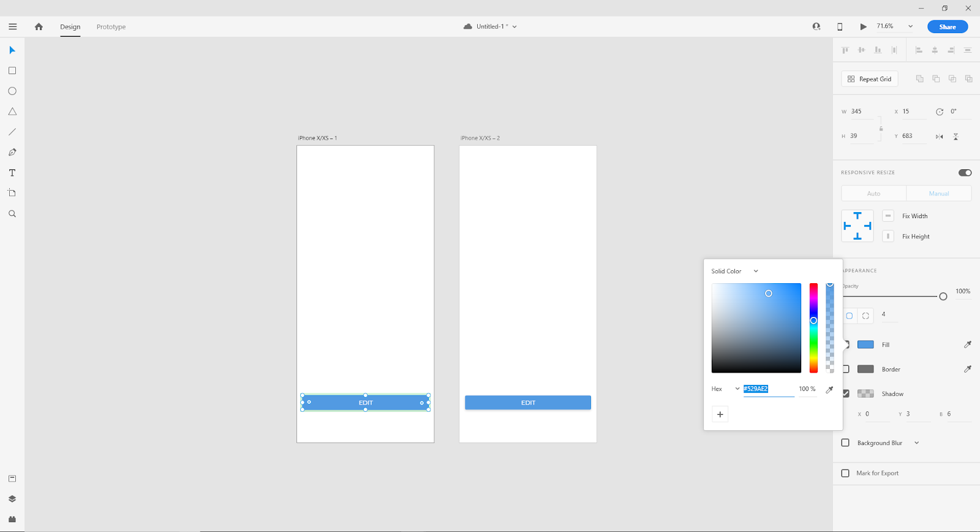The image size is (980, 532).
Task: Click the Exclude Overlap boolean icon
Action: click(968, 78)
